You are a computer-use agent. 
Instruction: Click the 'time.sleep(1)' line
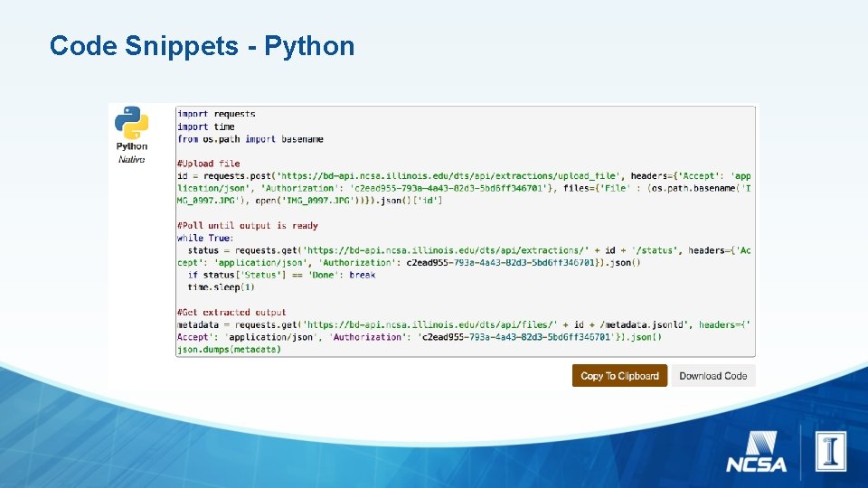click(221, 287)
